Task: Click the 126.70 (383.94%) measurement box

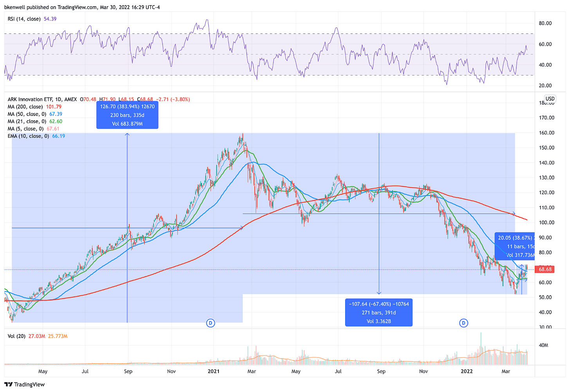Action: [x=127, y=115]
